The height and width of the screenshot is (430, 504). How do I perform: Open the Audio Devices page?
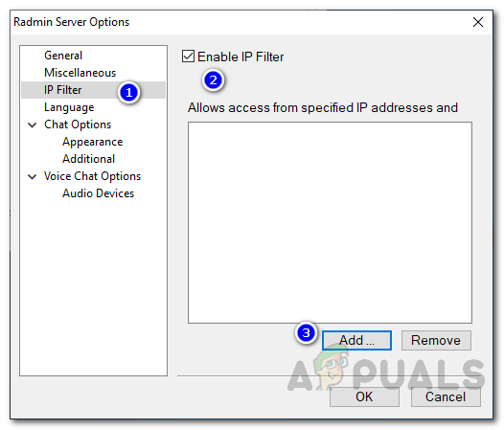[x=99, y=193]
